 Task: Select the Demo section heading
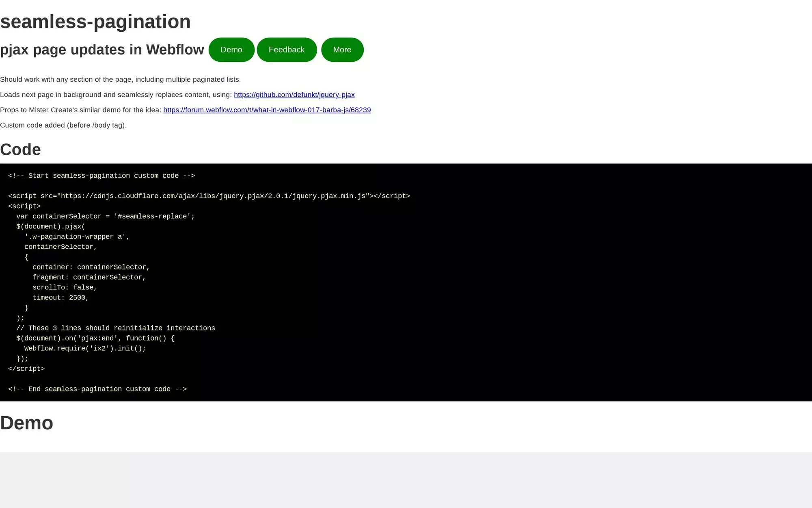26,423
